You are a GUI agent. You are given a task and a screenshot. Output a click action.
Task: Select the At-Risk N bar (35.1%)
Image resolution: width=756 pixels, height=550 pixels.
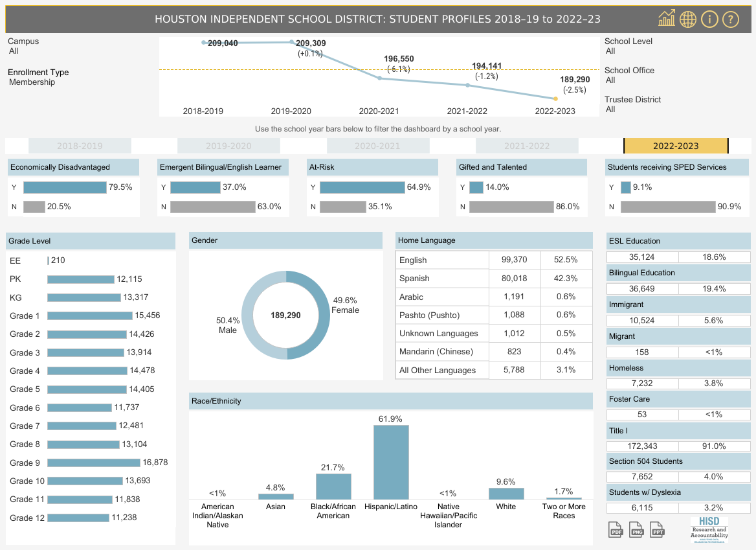tap(343, 207)
